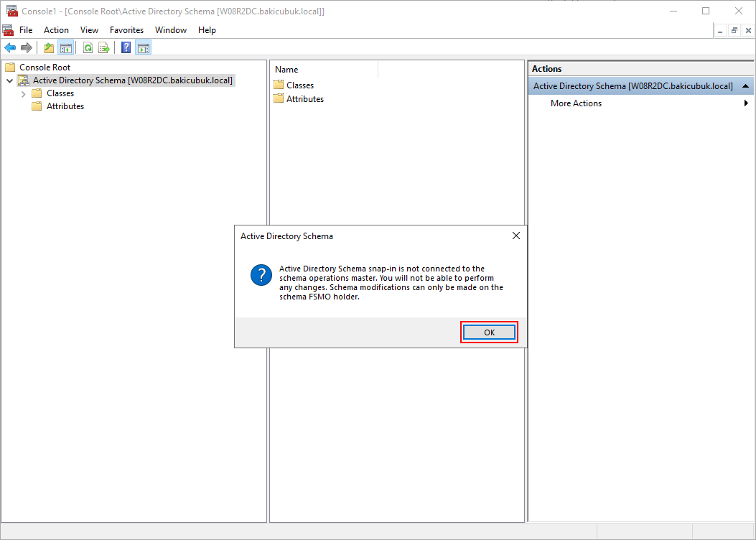Open the Favorites menu
The width and height of the screenshot is (756, 540).
tap(127, 30)
